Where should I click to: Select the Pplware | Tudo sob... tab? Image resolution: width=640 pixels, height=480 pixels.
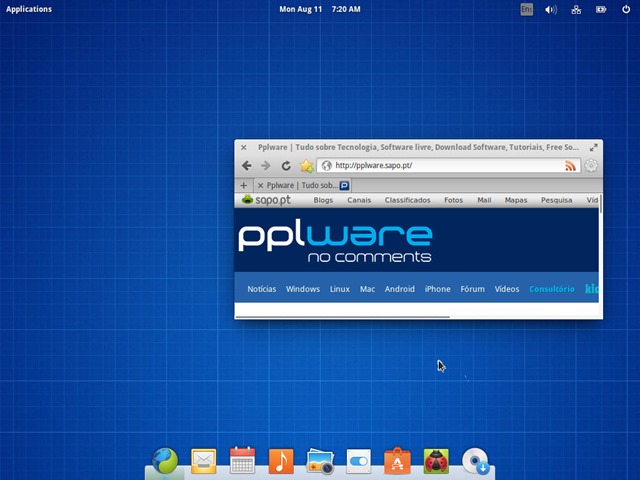point(302,185)
